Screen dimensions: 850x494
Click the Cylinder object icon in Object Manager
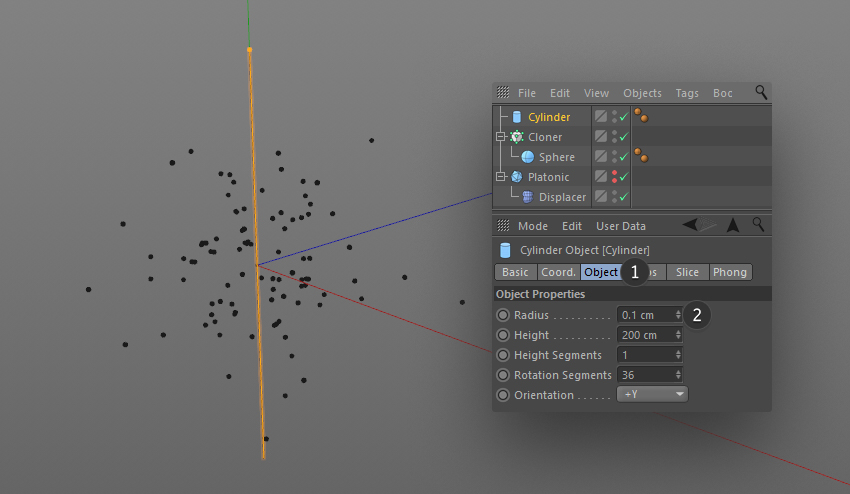tap(517, 117)
